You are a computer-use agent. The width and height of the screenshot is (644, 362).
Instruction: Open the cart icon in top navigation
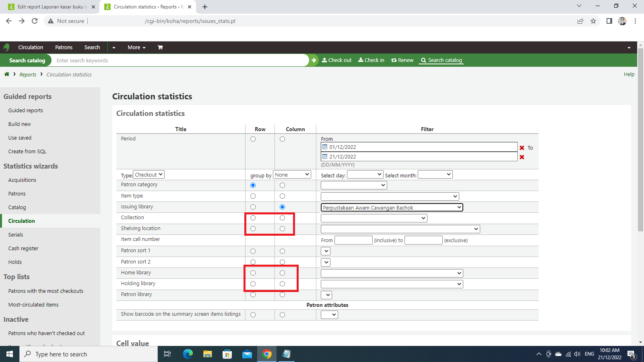pos(160,47)
